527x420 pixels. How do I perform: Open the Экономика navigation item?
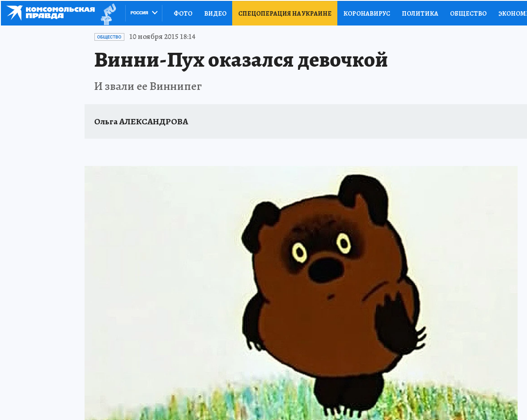512,13
